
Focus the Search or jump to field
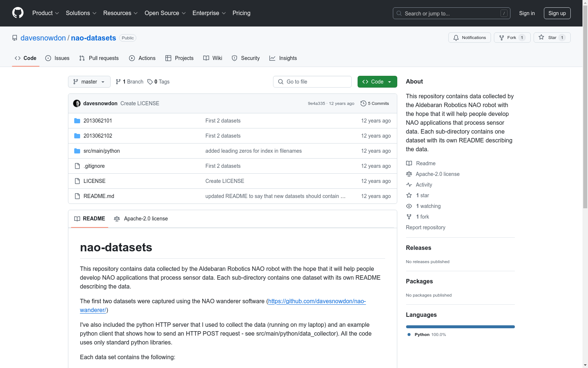(452, 13)
